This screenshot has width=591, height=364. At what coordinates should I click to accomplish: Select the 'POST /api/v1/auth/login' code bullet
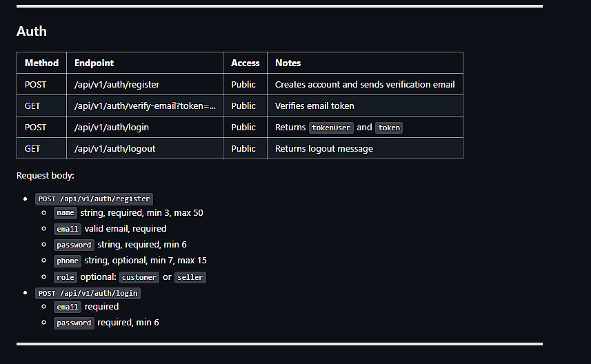click(88, 293)
